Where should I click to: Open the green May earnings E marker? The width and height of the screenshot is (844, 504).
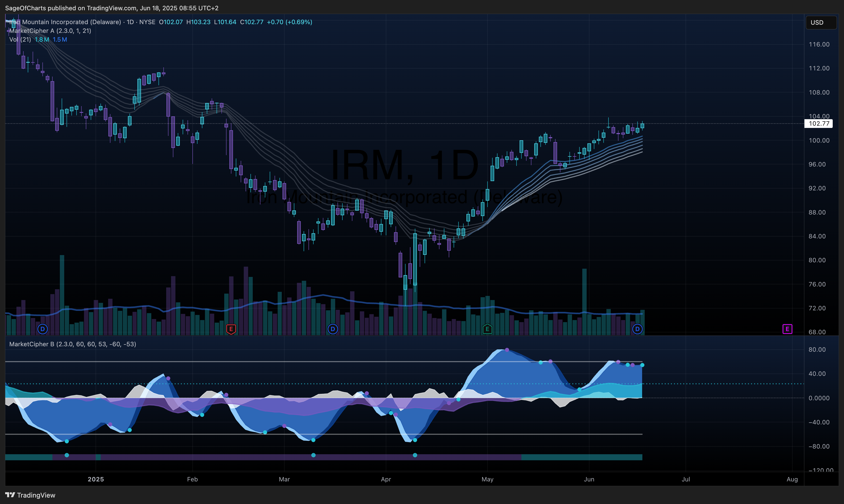click(x=487, y=329)
